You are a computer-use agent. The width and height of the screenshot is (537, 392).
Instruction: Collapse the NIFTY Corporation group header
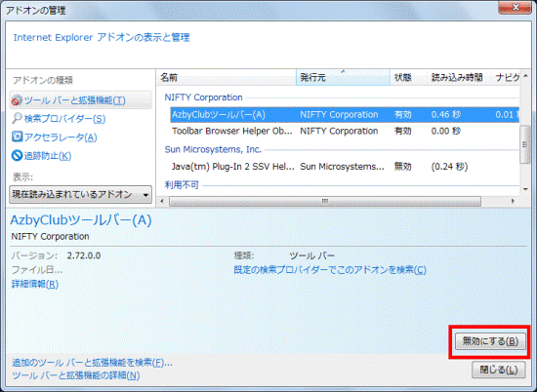[x=203, y=98]
